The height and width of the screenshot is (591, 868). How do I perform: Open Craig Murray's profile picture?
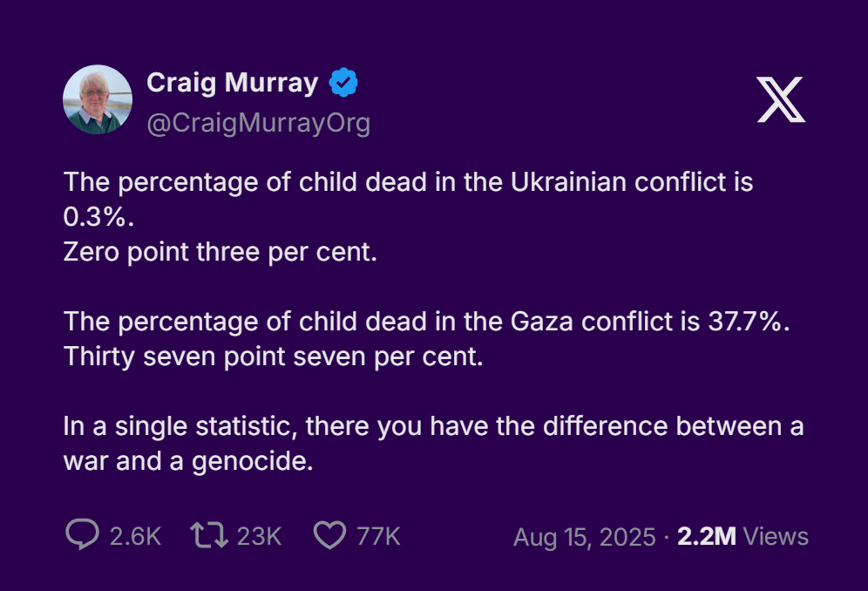point(98,99)
